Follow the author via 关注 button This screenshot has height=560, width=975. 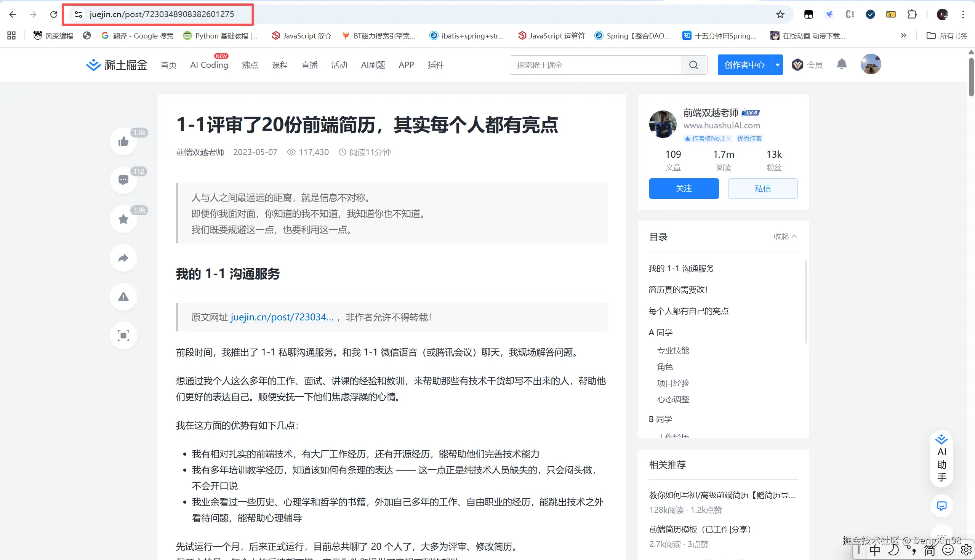point(684,189)
